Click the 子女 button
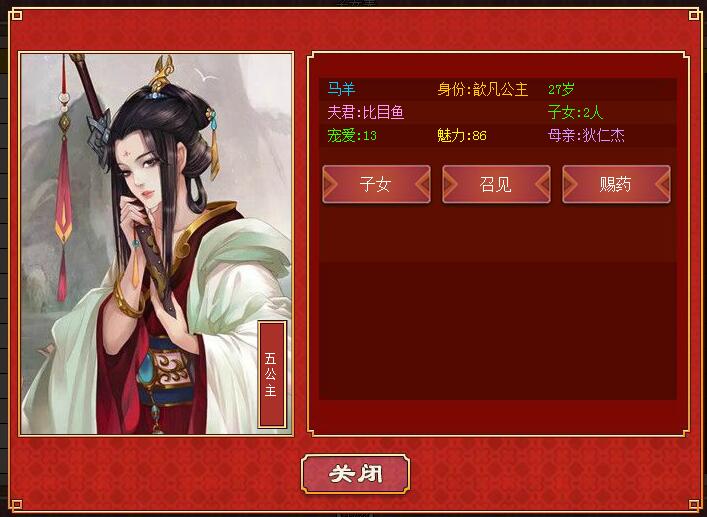707x517 pixels. [x=376, y=184]
